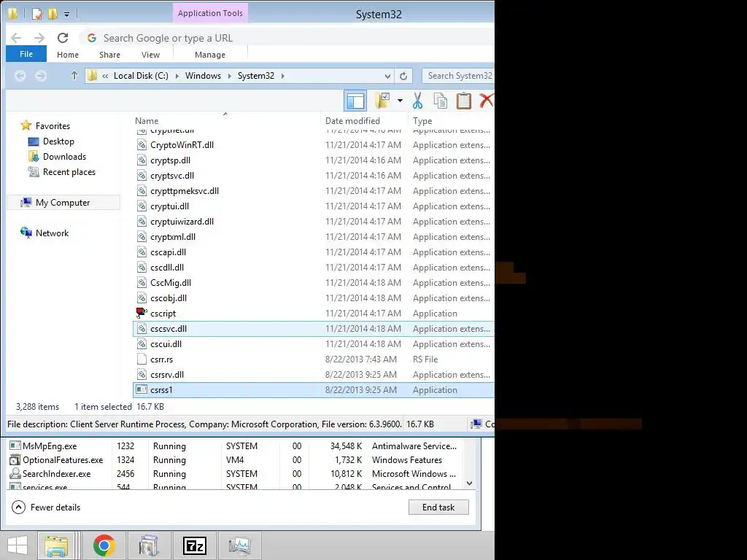Toggle the preview pane layout icon

(355, 101)
